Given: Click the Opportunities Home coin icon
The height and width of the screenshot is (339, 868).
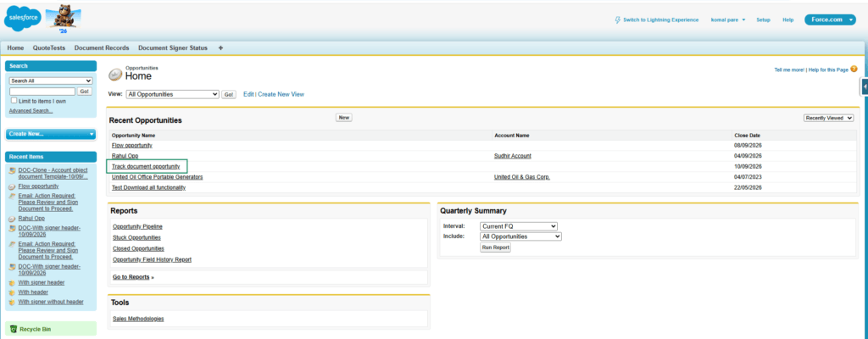Looking at the screenshot, I should pos(115,75).
